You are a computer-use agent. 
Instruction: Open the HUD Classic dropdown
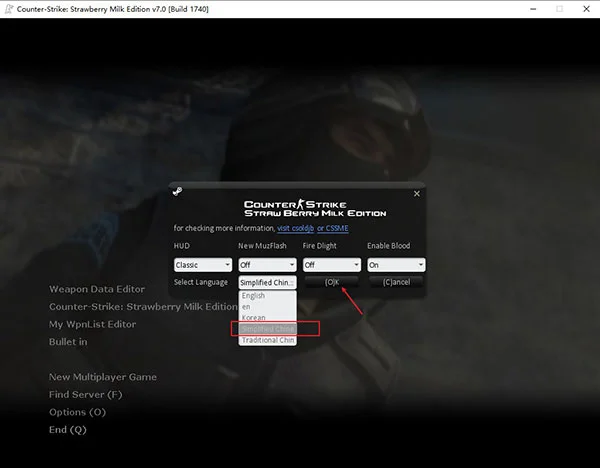(203, 265)
